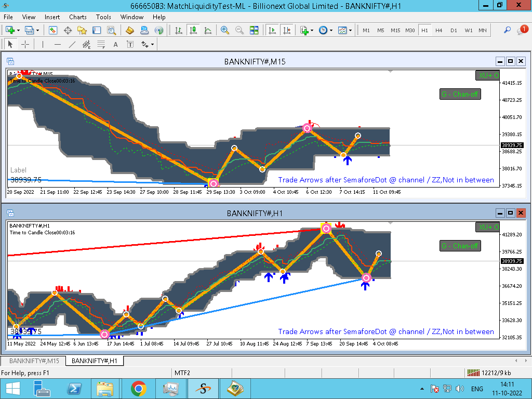The width and height of the screenshot is (532, 399).
Task: Expand the Periods dropdown arrow
Action: click(331, 30)
